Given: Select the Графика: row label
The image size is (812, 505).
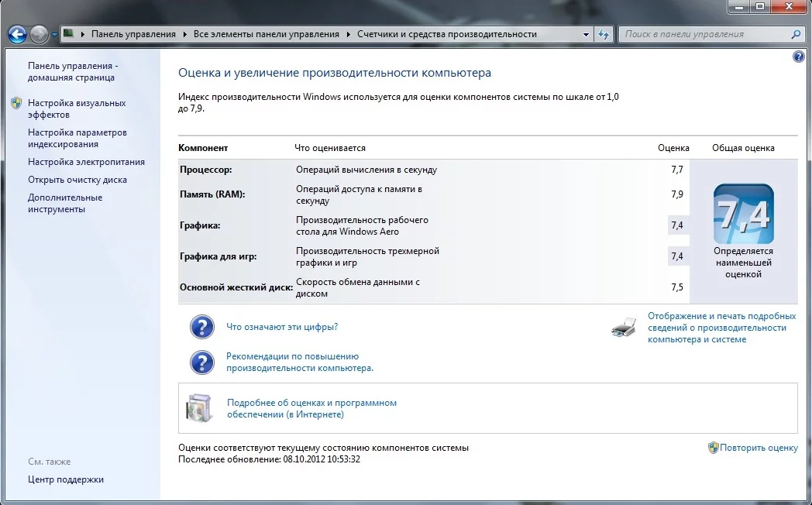Looking at the screenshot, I should [x=200, y=225].
